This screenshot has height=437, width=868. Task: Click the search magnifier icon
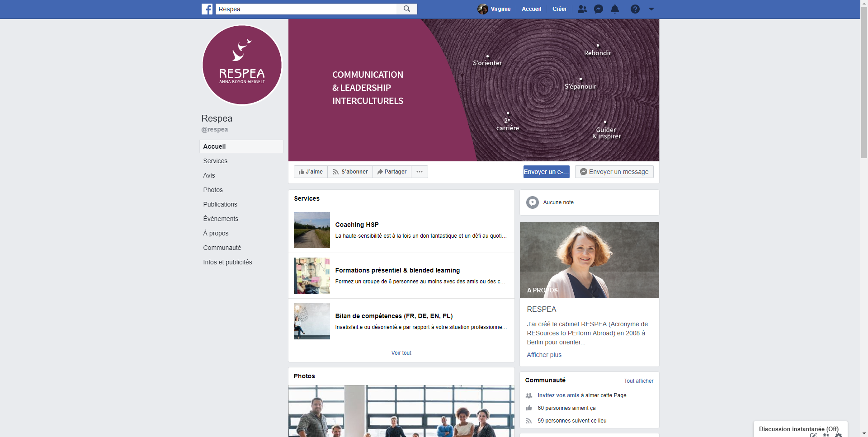(407, 9)
